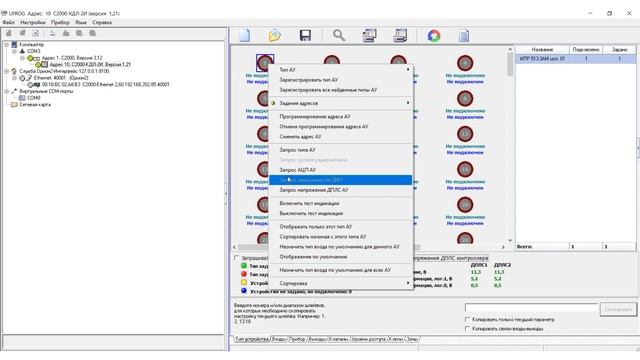Choose 'Включить тест индикации' menu entry
This screenshot has height=360, width=640.
point(340,203)
